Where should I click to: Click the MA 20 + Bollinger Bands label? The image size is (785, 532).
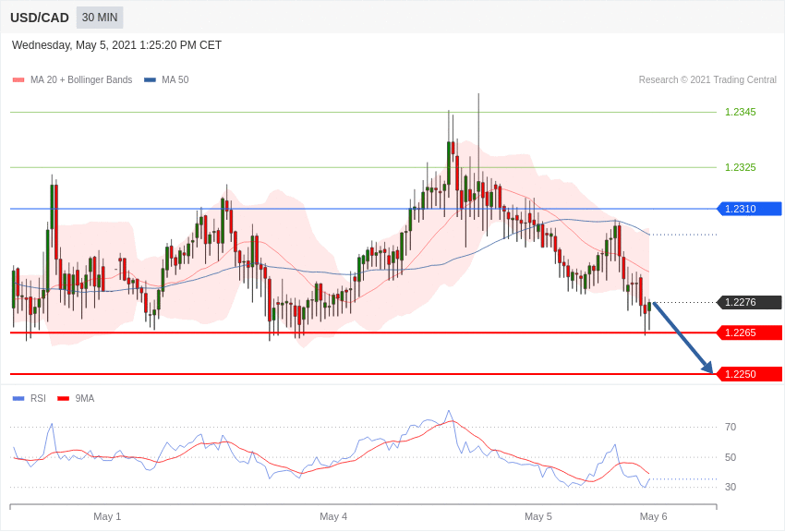81,79
